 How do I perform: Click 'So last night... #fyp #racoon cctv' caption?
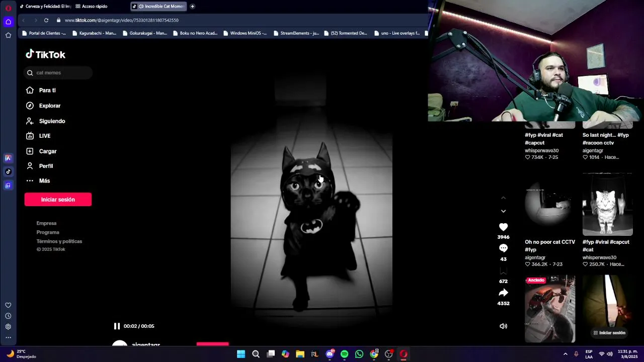(x=606, y=139)
